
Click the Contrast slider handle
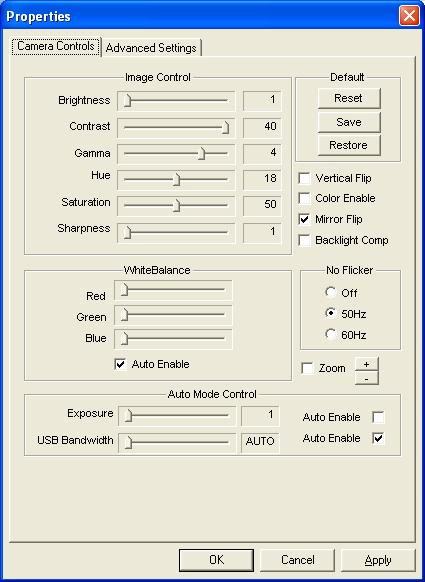tap(225, 127)
